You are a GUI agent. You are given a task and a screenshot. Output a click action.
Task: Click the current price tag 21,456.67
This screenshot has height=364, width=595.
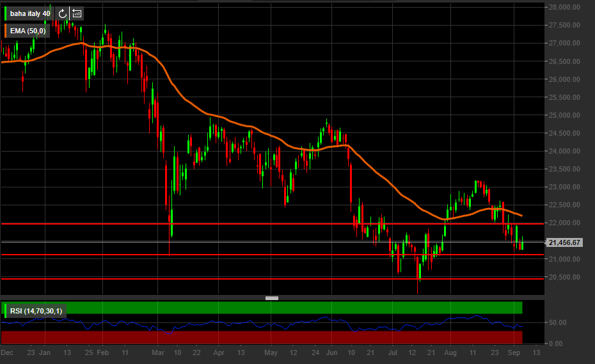[x=564, y=242]
